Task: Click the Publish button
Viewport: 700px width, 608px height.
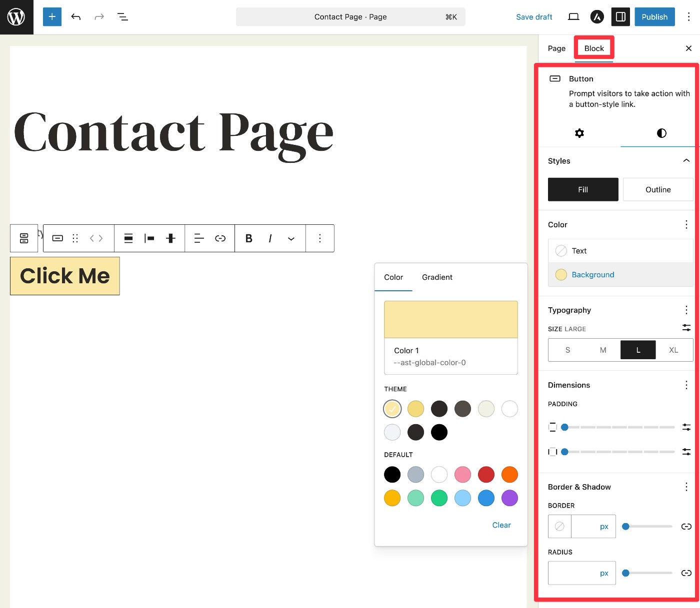Action: point(654,16)
